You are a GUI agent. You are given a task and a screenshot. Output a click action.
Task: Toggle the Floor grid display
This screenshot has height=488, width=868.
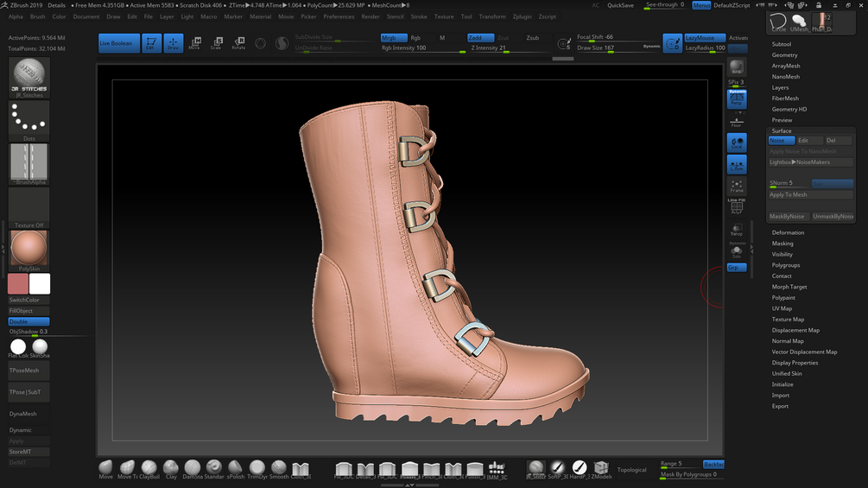tap(737, 122)
